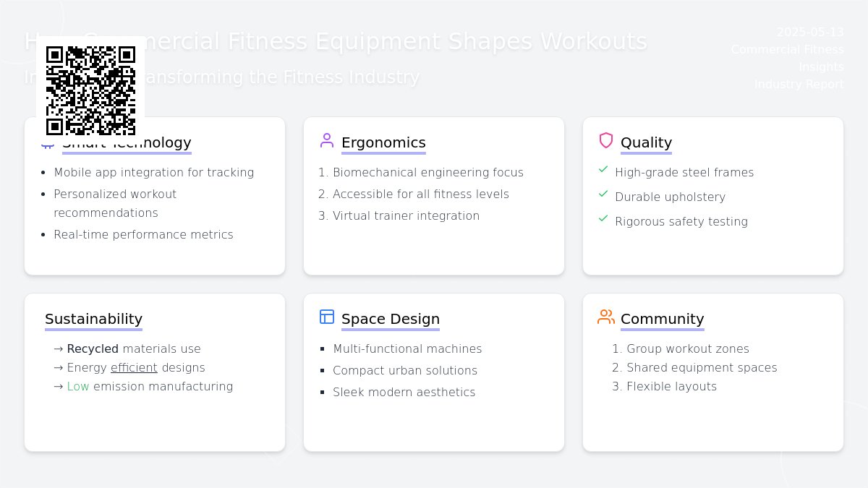Select the Quality card heading

pyautogui.click(x=646, y=142)
